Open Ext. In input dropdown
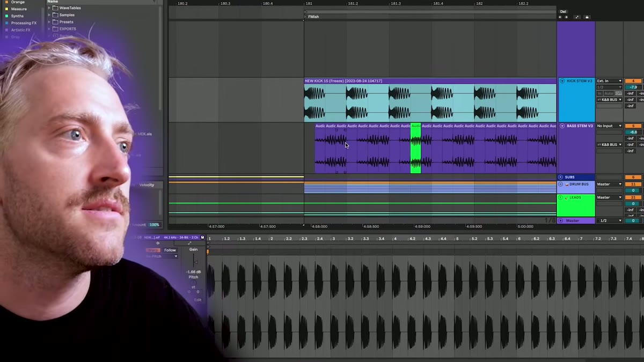 [x=609, y=81]
